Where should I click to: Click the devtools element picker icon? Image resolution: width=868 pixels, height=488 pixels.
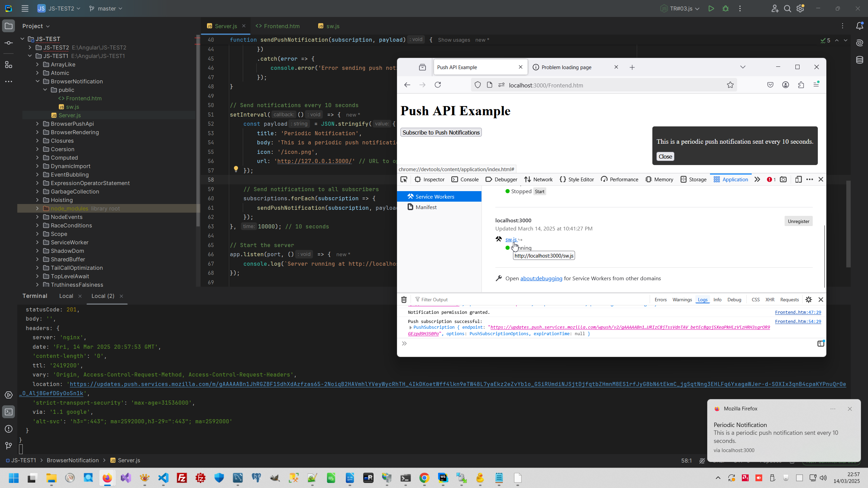coord(403,180)
